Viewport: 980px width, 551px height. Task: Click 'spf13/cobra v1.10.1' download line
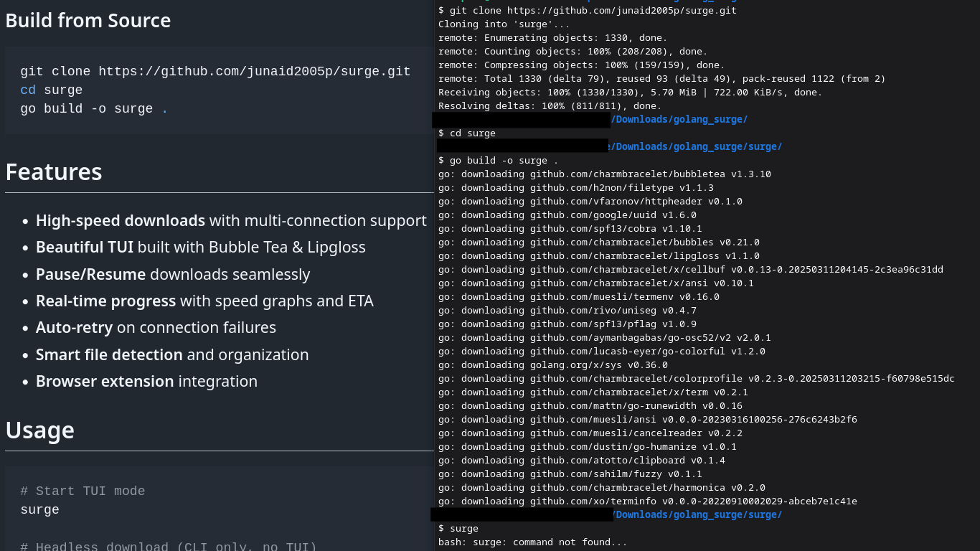point(570,229)
